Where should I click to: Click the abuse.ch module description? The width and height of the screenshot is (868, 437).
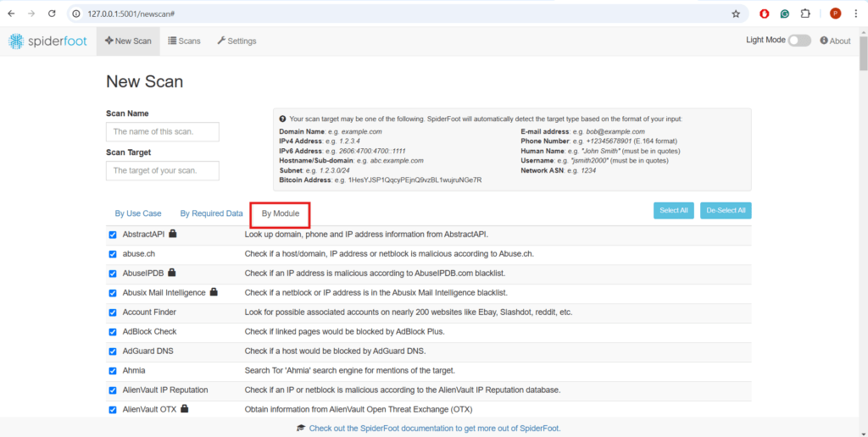pyautogui.click(x=389, y=254)
